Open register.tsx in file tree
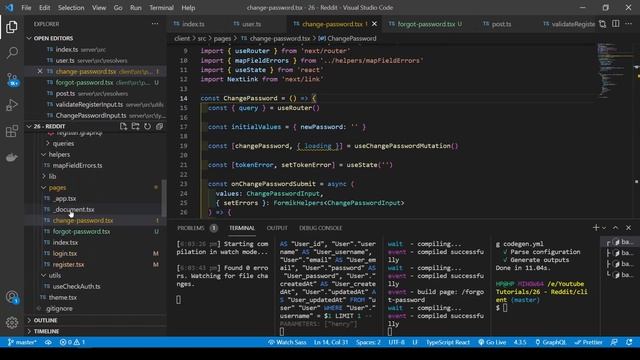 [68, 264]
